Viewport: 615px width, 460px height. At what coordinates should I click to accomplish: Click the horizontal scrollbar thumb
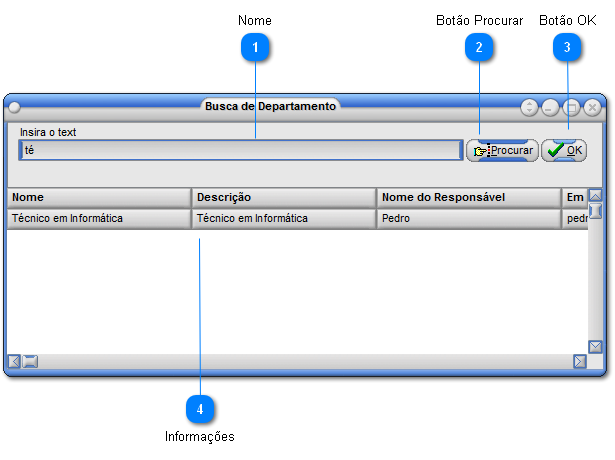click(x=30, y=361)
